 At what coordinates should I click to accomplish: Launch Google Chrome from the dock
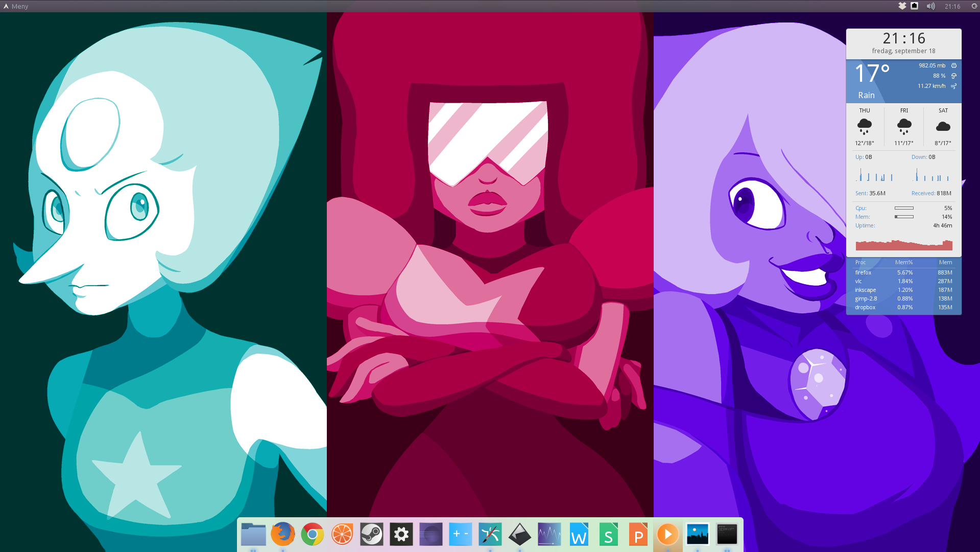[313, 535]
